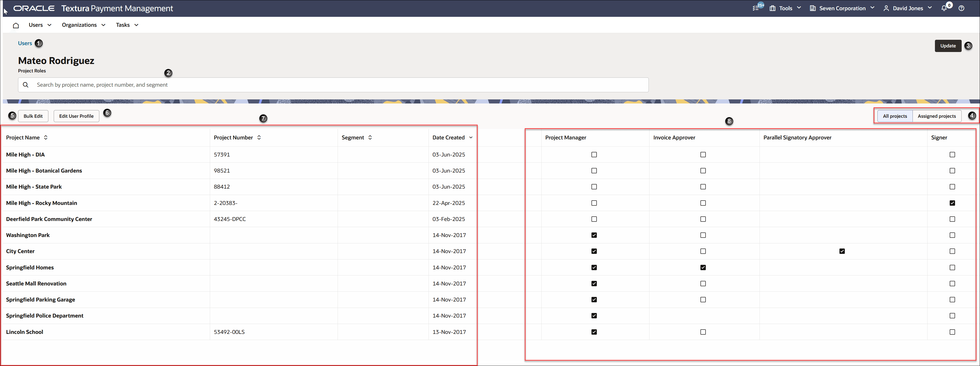Click the search magnifier icon
Viewport: 980px width, 366px height.
tap(25, 85)
